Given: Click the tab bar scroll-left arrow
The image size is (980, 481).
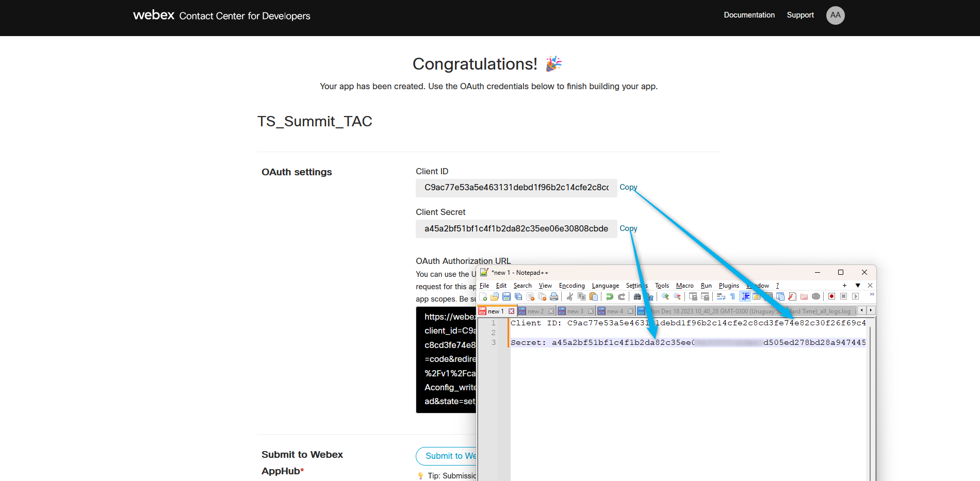Looking at the screenshot, I should click(x=862, y=310).
